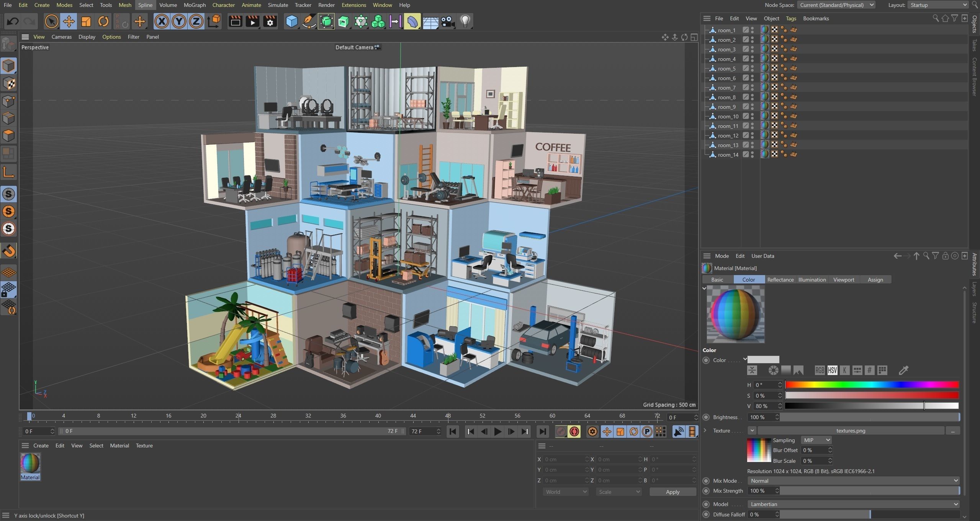Switch to Texture mode in left sidebar
This screenshot has width=980, height=521.
(x=8, y=84)
